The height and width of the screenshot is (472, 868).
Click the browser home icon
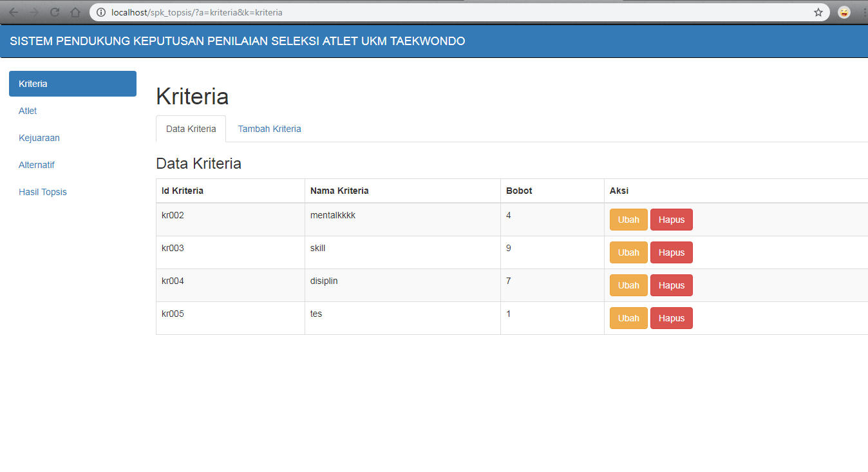tap(75, 12)
